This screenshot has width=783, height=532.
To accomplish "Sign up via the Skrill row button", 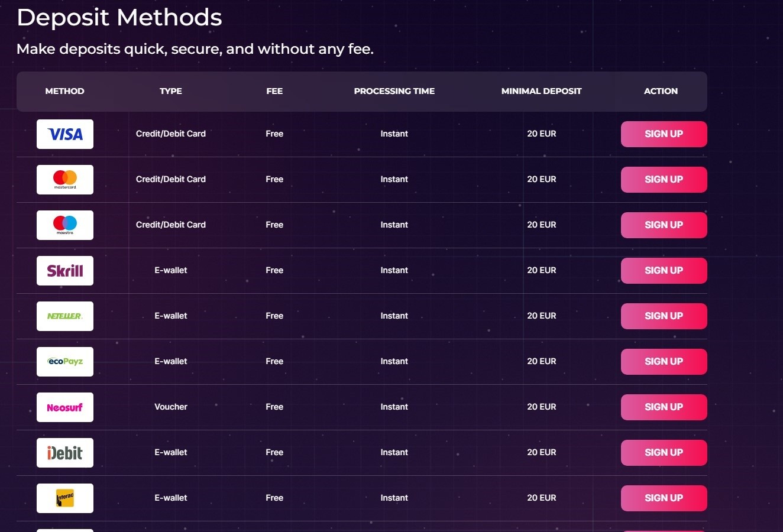I will 664,271.
